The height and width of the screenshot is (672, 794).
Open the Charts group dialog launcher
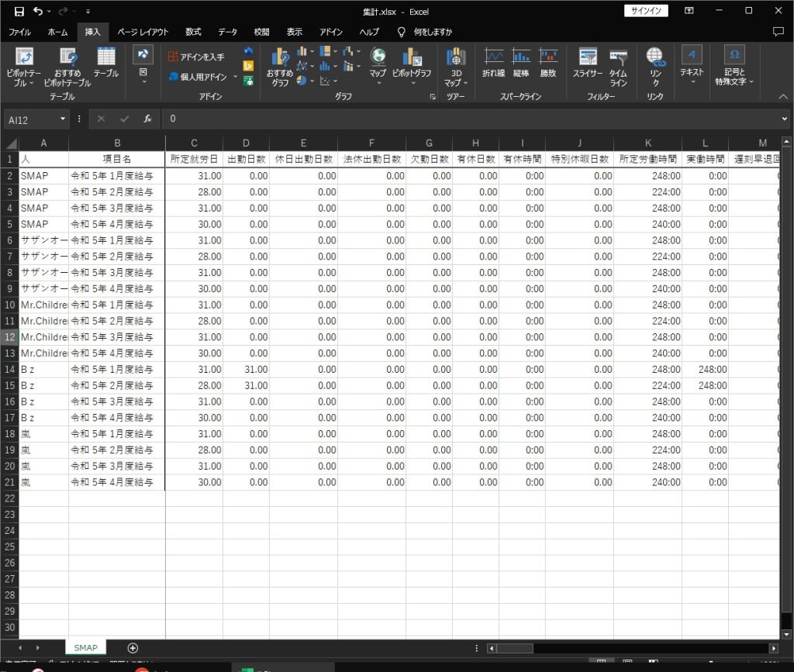(x=433, y=97)
